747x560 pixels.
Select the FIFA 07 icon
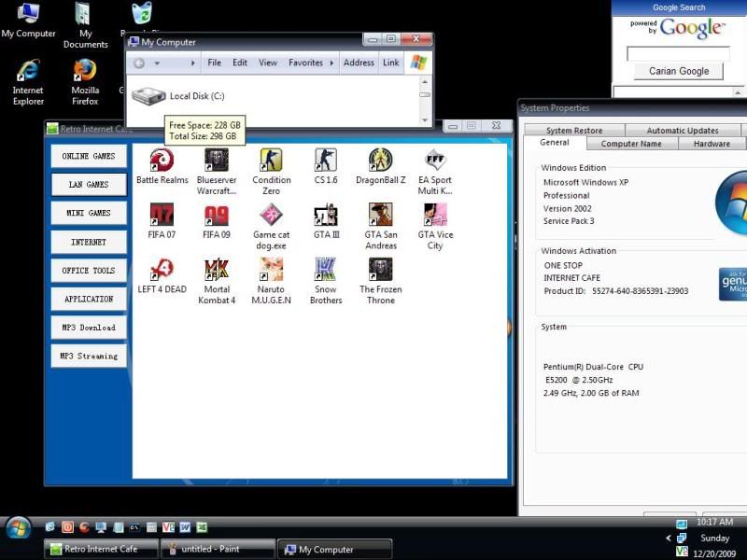click(x=162, y=221)
